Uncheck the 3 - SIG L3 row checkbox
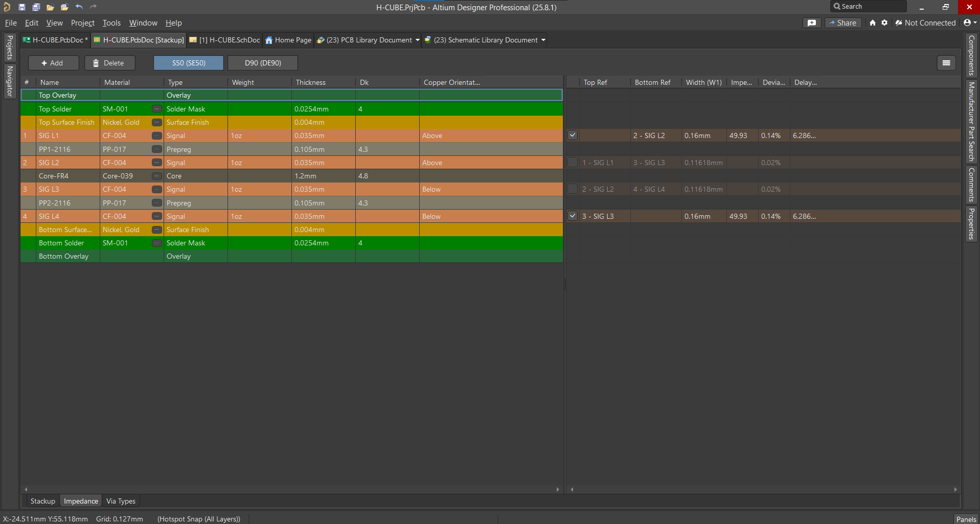Screen dimensions: 980x524 pos(573,216)
